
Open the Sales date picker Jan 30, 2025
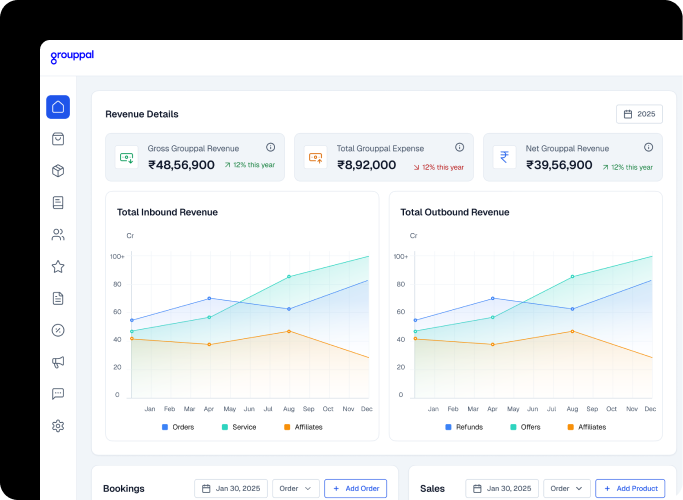click(502, 489)
